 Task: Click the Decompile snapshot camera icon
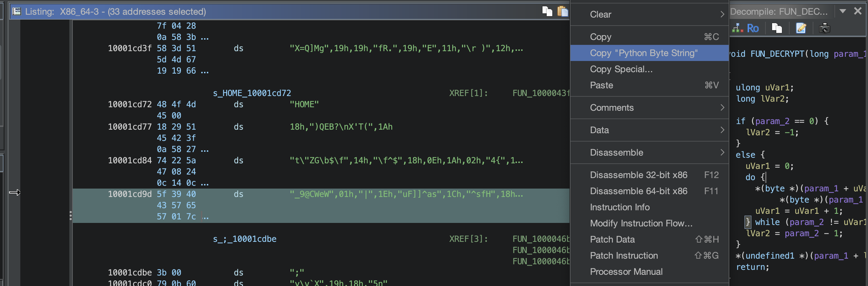click(x=825, y=28)
